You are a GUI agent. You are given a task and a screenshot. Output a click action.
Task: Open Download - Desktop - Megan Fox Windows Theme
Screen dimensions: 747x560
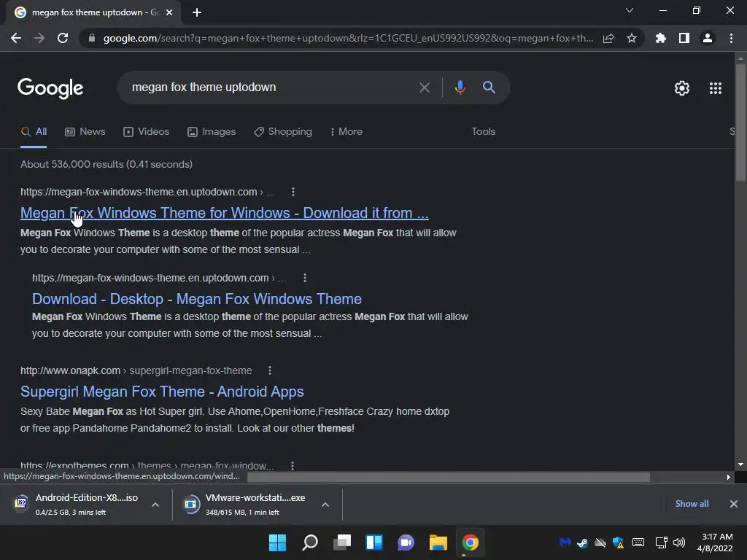click(197, 299)
